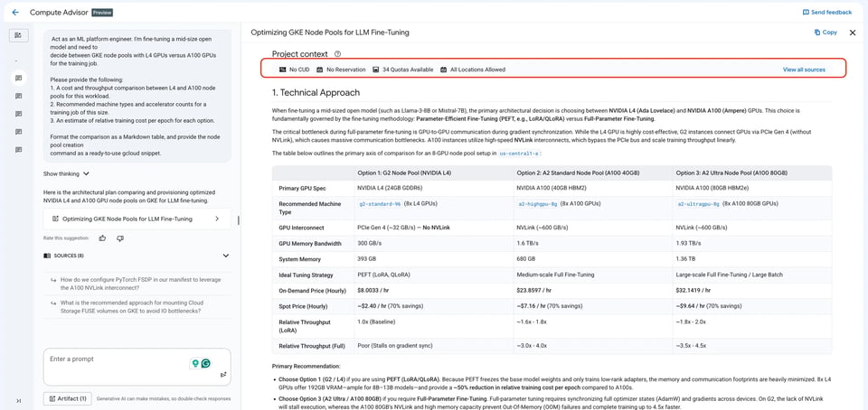Ask the Cloud Storage FUSE follow-up question
This screenshot has width=868, height=410.
[137, 307]
